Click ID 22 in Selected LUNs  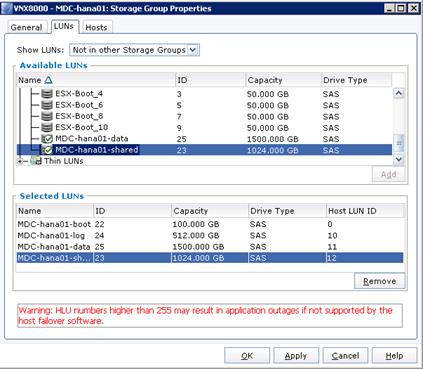pyautogui.click(x=99, y=224)
